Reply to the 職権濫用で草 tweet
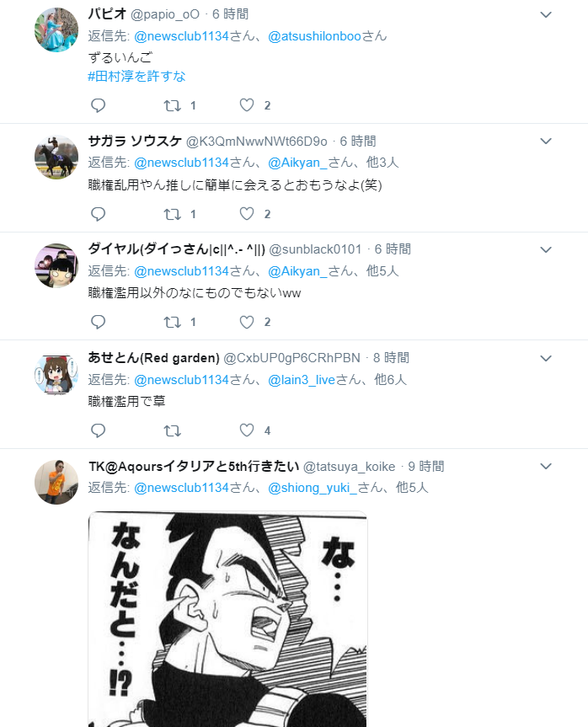This screenshot has height=727, width=588. click(98, 430)
